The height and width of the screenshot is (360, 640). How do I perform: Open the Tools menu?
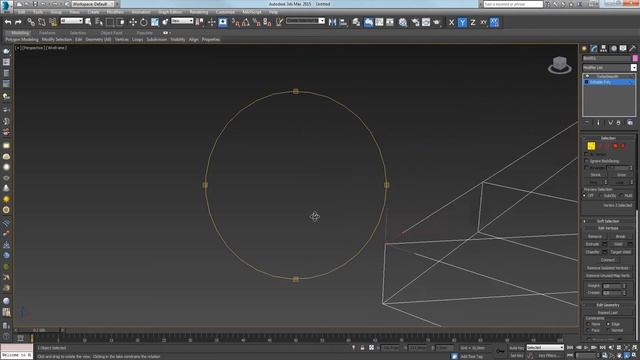38,12
